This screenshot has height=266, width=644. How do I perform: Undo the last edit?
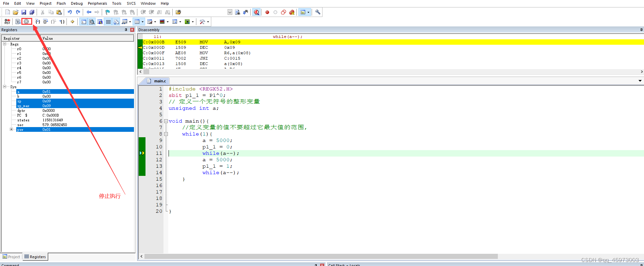(x=70, y=12)
